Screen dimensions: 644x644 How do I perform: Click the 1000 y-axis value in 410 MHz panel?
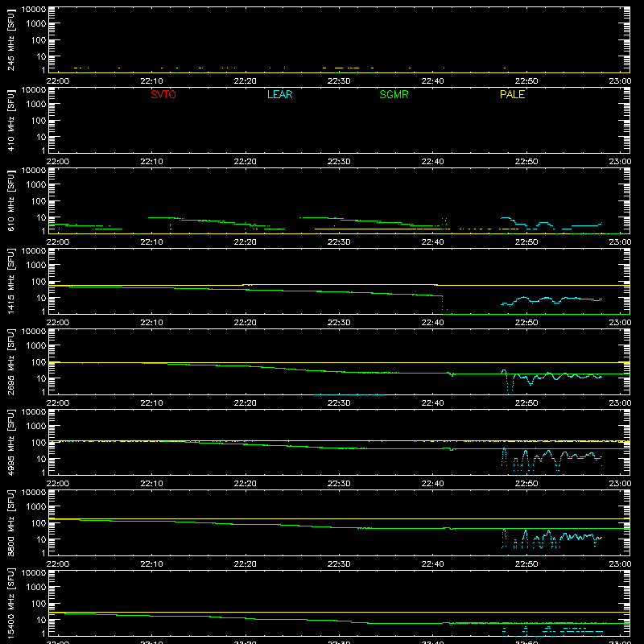coord(36,104)
